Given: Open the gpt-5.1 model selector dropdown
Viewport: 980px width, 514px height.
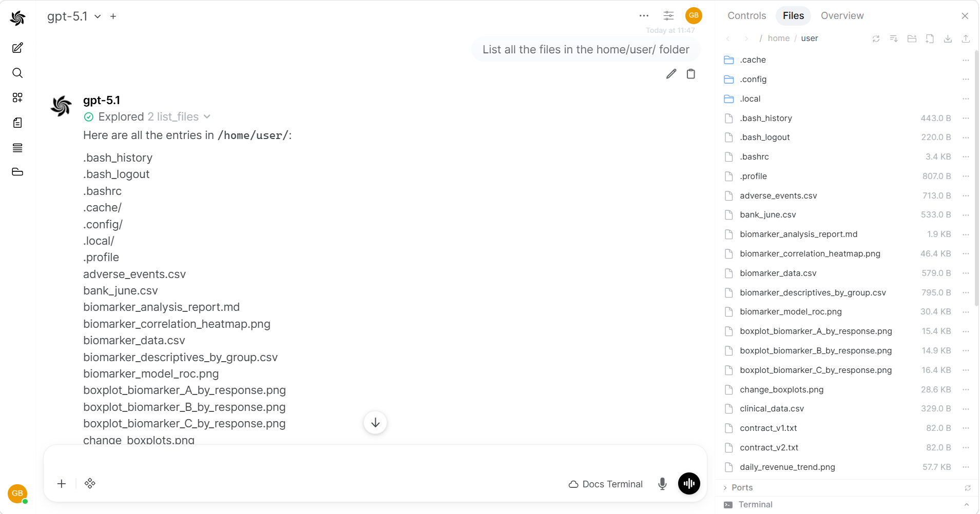Looking at the screenshot, I should pos(74,16).
